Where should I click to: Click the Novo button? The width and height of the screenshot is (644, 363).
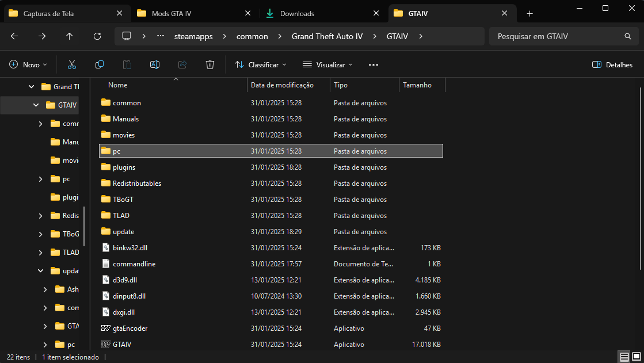coord(28,64)
